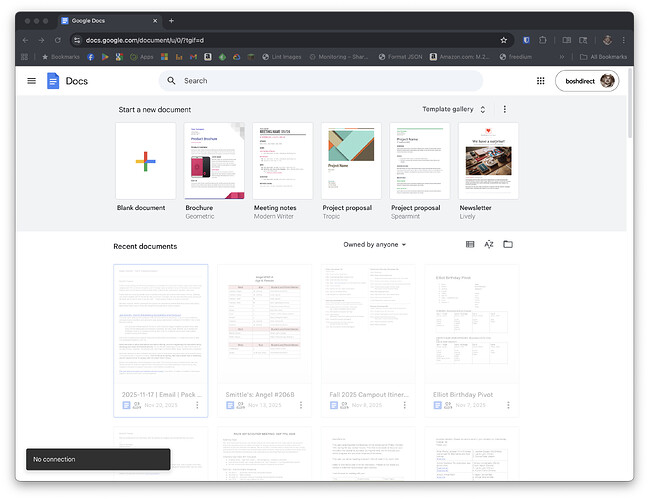Open the Format JSON bookmark
The width and height of the screenshot is (649, 499).
tap(400, 57)
